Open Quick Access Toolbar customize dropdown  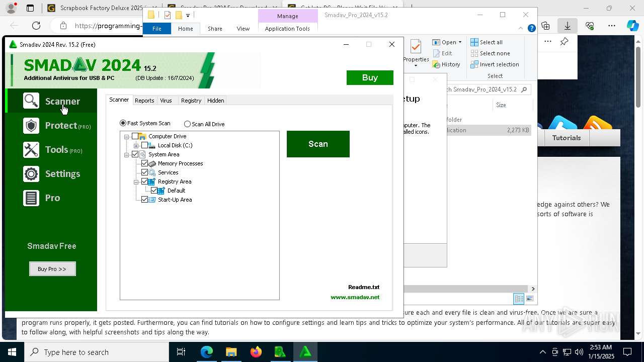[x=188, y=15]
